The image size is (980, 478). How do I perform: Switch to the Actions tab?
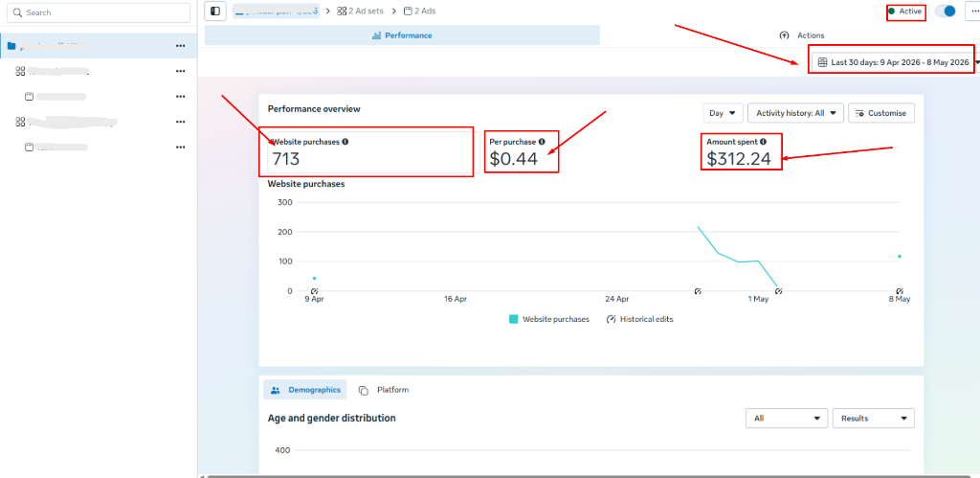(x=802, y=35)
